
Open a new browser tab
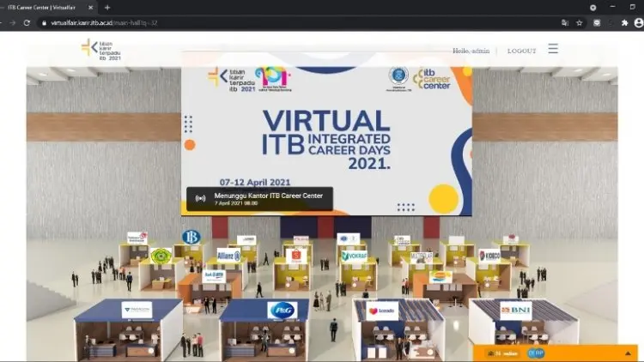point(107,8)
